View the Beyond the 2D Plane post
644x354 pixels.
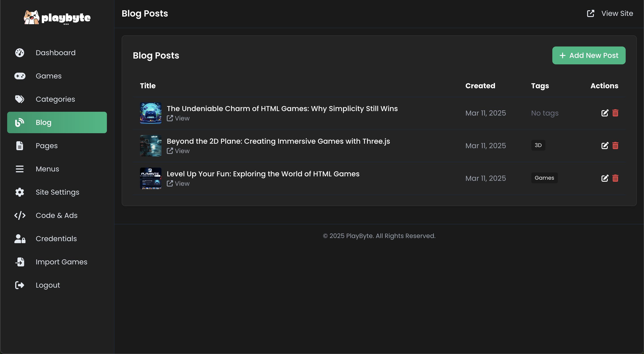[x=178, y=151]
